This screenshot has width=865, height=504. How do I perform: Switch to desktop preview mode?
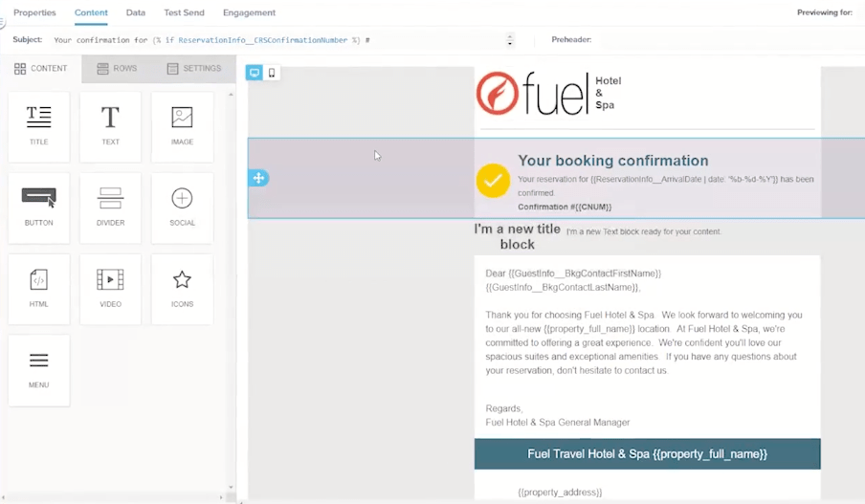(255, 73)
